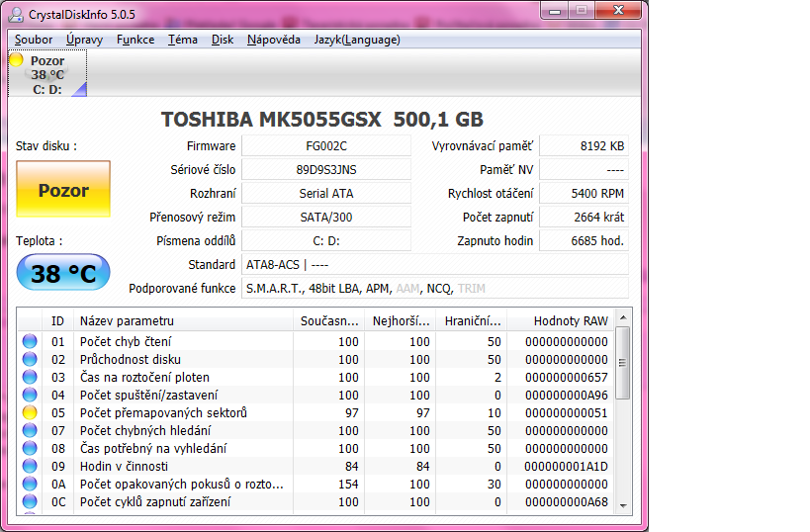
Task: Click the Podporované funkce field
Action: (x=435, y=288)
